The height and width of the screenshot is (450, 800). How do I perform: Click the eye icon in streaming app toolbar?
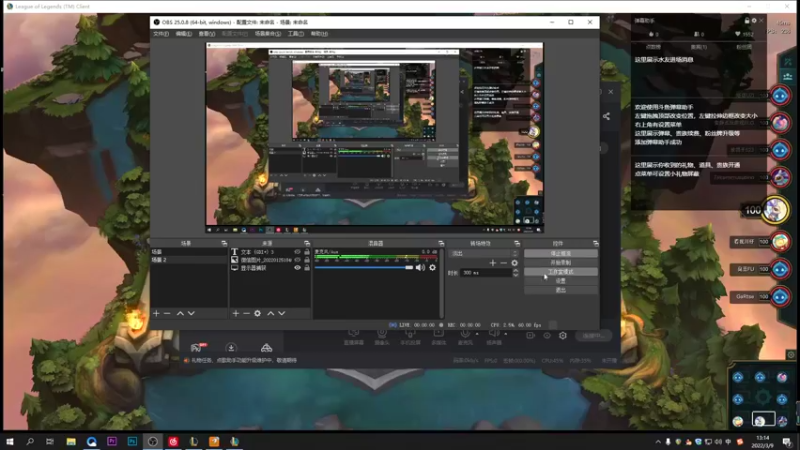(x=547, y=335)
